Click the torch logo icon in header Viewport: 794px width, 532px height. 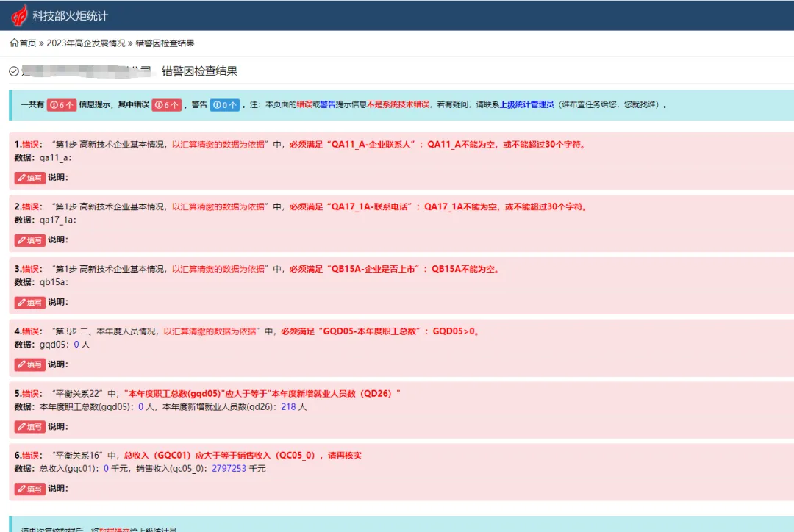(x=19, y=15)
